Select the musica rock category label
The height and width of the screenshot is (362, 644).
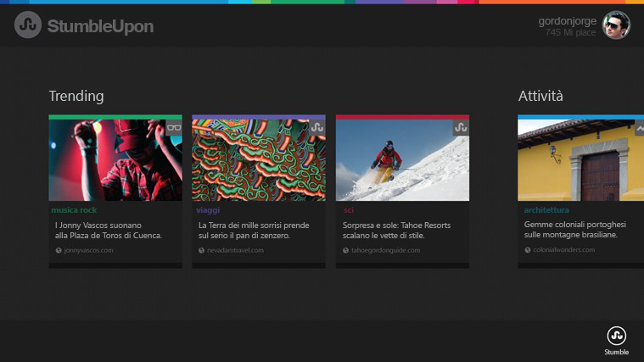pos(74,210)
